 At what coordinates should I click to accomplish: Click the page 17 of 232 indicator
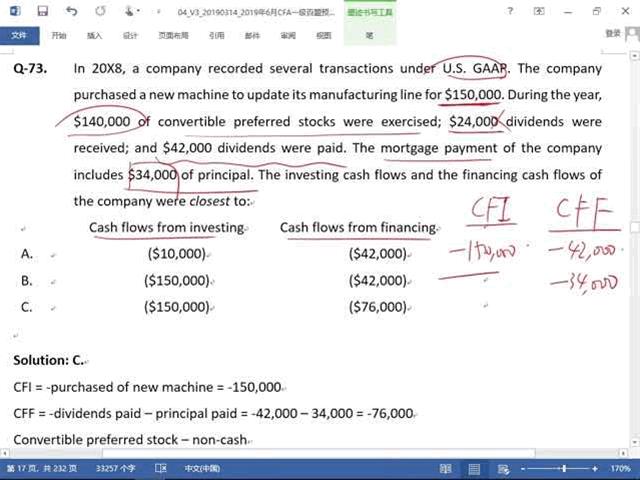(x=42, y=468)
